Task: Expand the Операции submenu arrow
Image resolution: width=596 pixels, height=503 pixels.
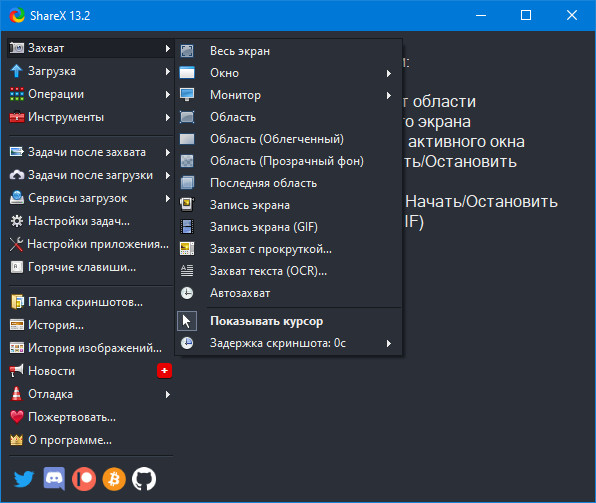Action: (167, 94)
